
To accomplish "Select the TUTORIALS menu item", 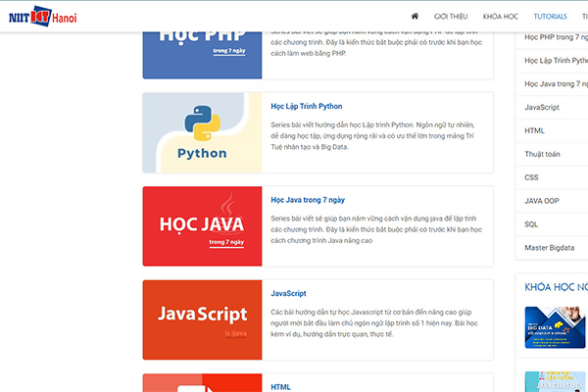I will 550,17.
